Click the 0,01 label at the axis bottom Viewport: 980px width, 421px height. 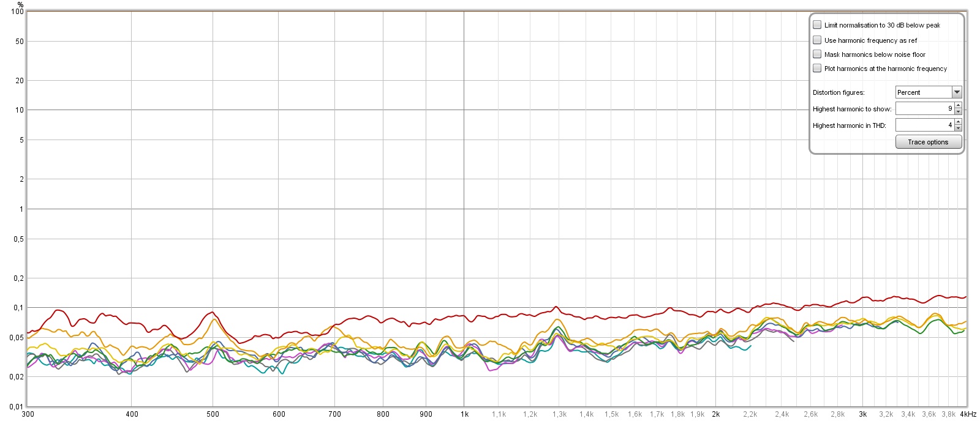(x=17, y=406)
